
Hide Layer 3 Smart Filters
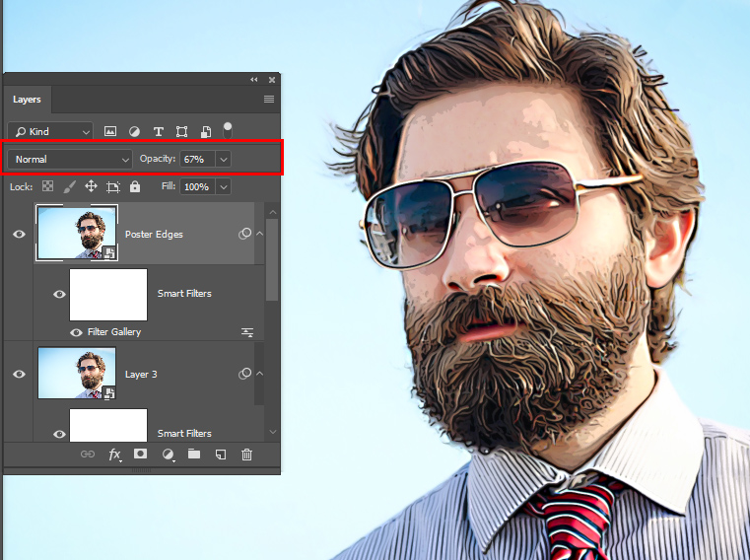pyautogui.click(x=59, y=434)
